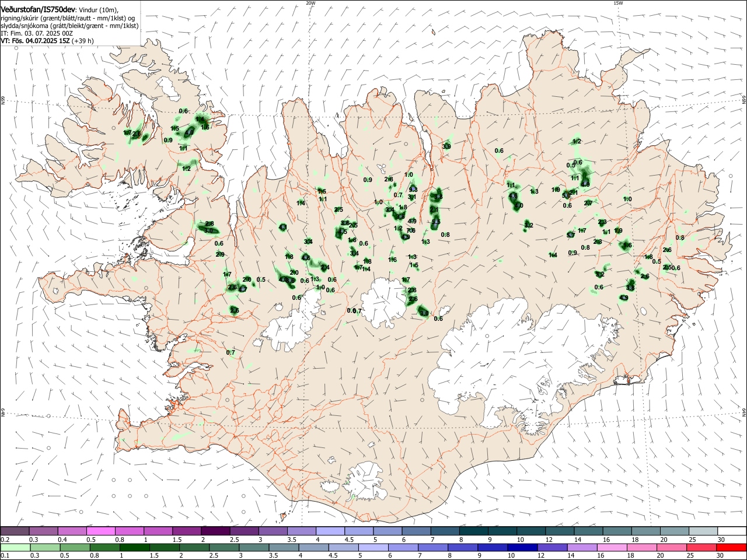Select bottom legend pale green swatch between 0.1 and 0.3
This screenshot has width=747, height=560.
pos(15,547)
